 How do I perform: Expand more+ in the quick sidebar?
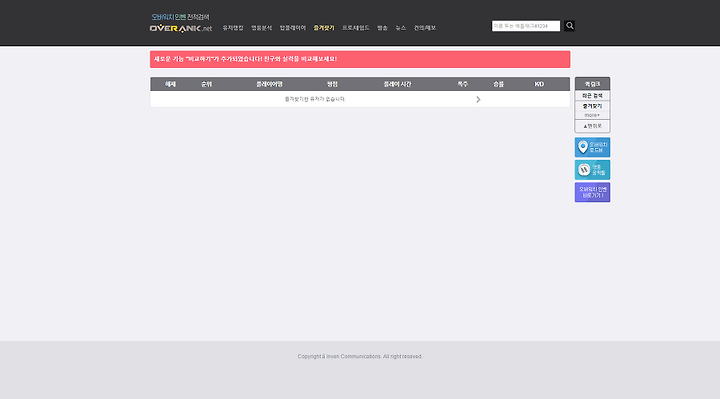592,115
